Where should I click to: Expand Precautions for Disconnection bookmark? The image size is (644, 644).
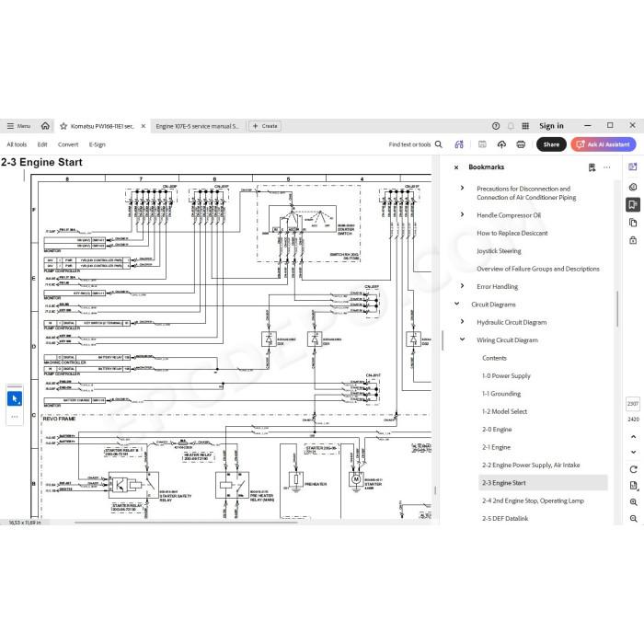pos(462,188)
